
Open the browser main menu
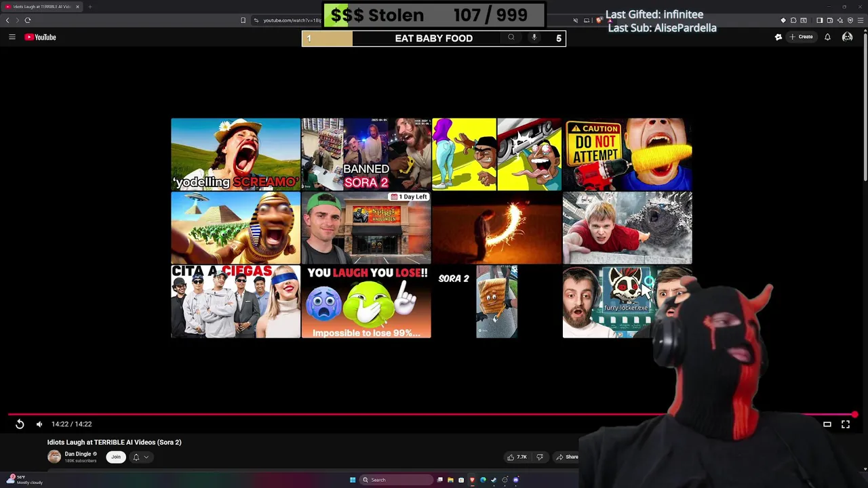pos(861,20)
